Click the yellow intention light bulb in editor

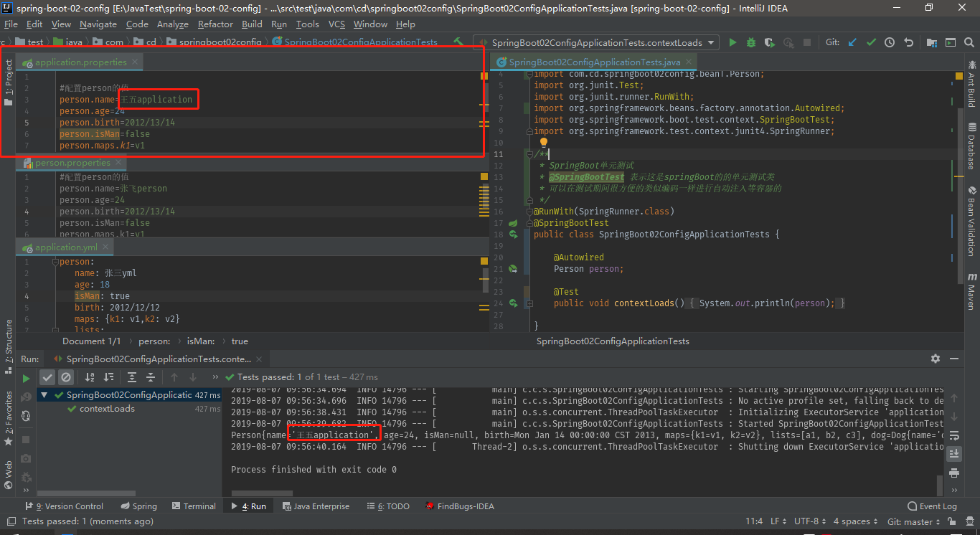click(544, 143)
